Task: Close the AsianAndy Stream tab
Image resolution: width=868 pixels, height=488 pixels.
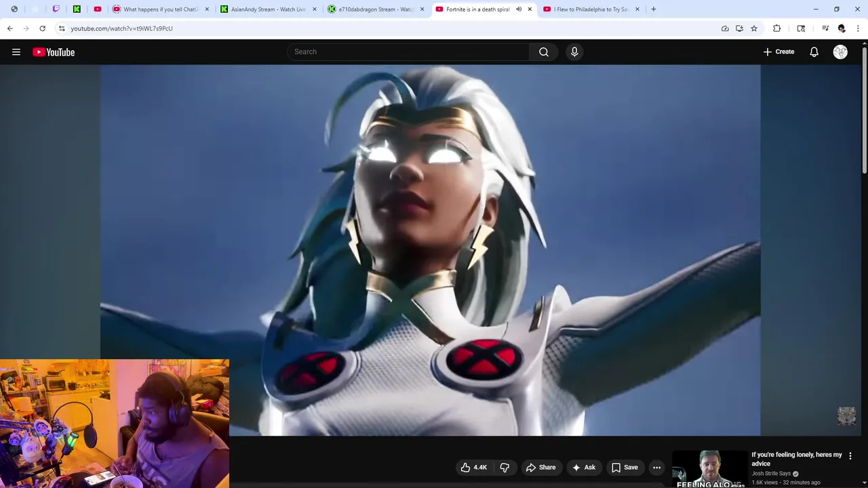Action: [x=315, y=9]
